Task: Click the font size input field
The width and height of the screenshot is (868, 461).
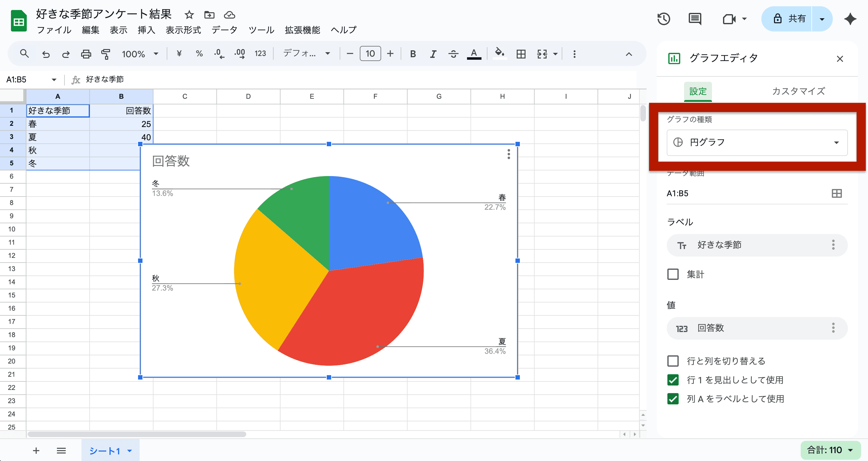Action: tap(370, 54)
